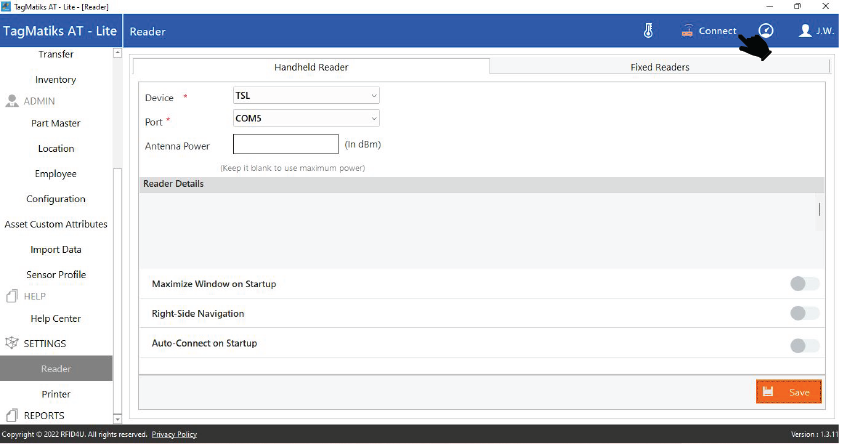This screenshot has width=842, height=444.
Task: Click the REPORTS section icon
Action: pos(13,415)
